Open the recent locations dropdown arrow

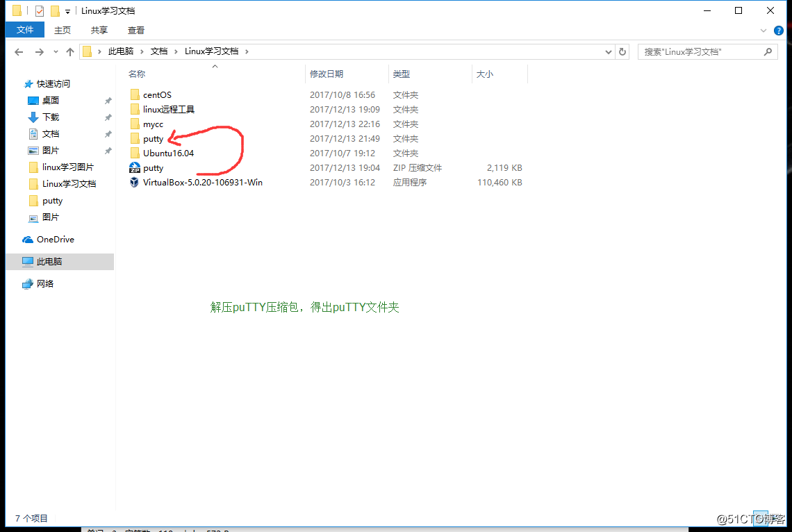point(56,51)
